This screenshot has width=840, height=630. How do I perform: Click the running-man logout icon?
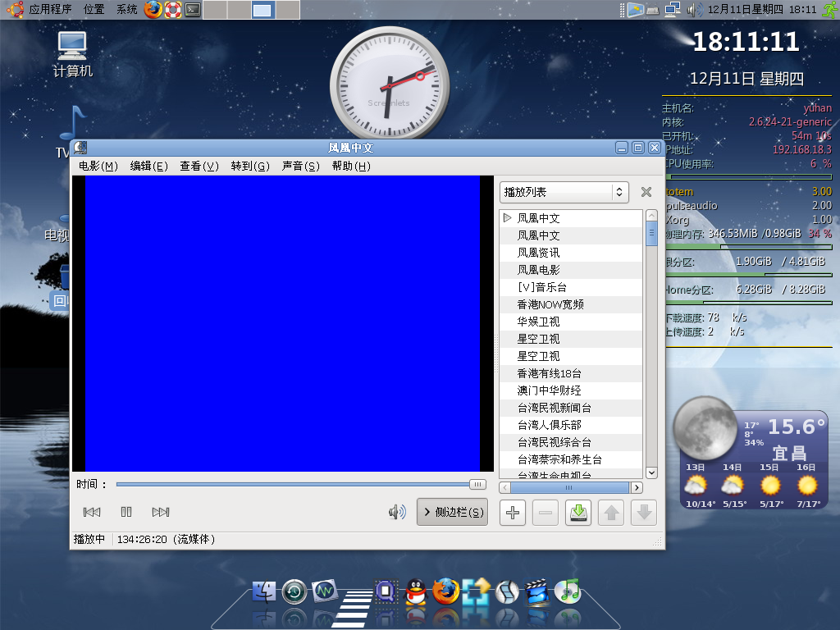click(x=830, y=9)
